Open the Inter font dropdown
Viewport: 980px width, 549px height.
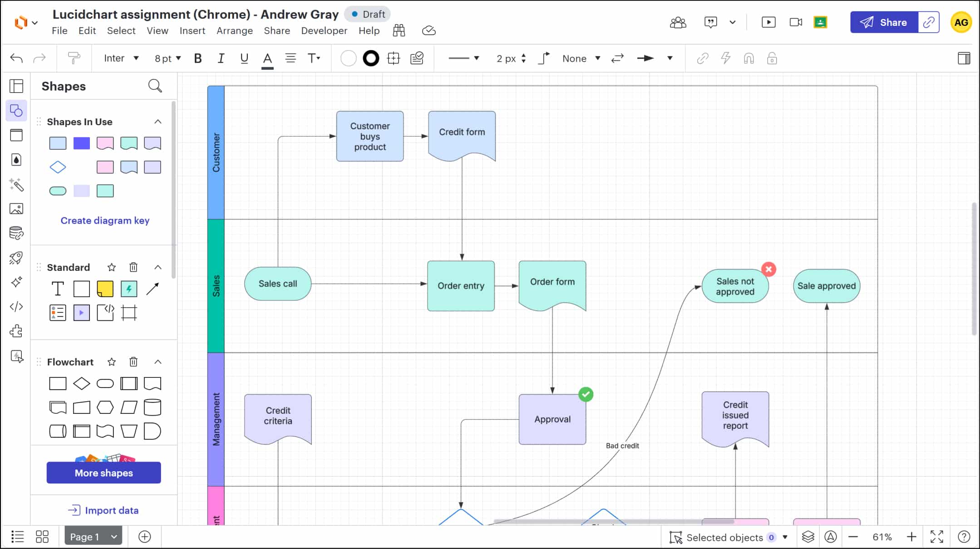(x=121, y=58)
